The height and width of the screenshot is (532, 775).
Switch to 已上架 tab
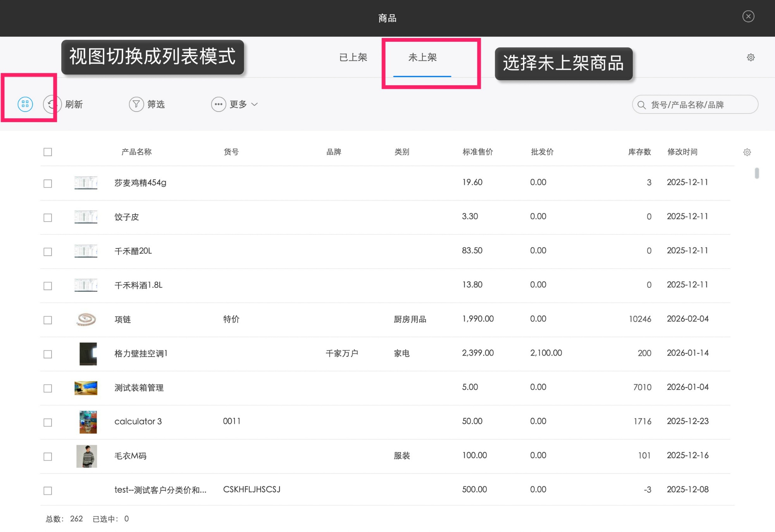tap(353, 57)
